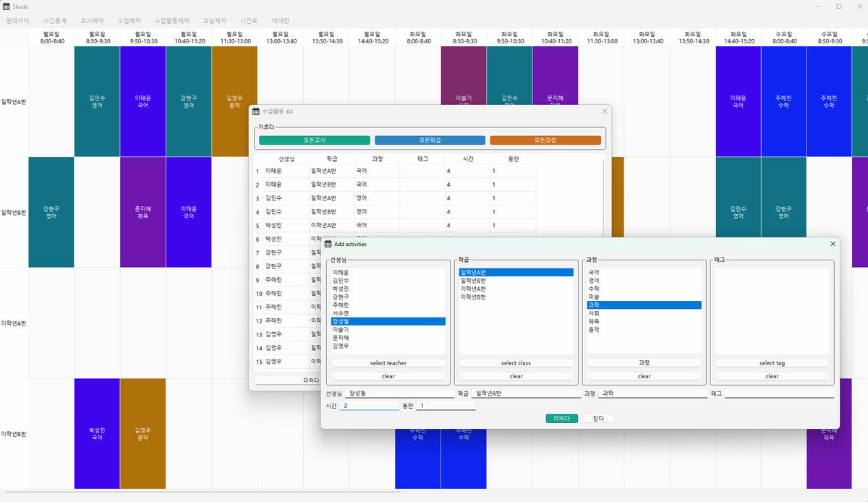Click calendar icon of the 수업활동 :64 window
Viewport: 868px width, 502px height.
(255, 111)
